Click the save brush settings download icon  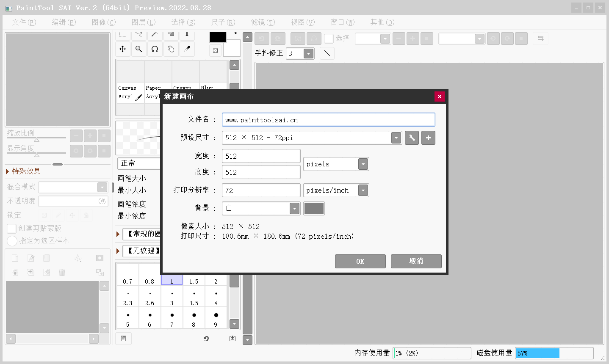pyautogui.click(x=233, y=338)
